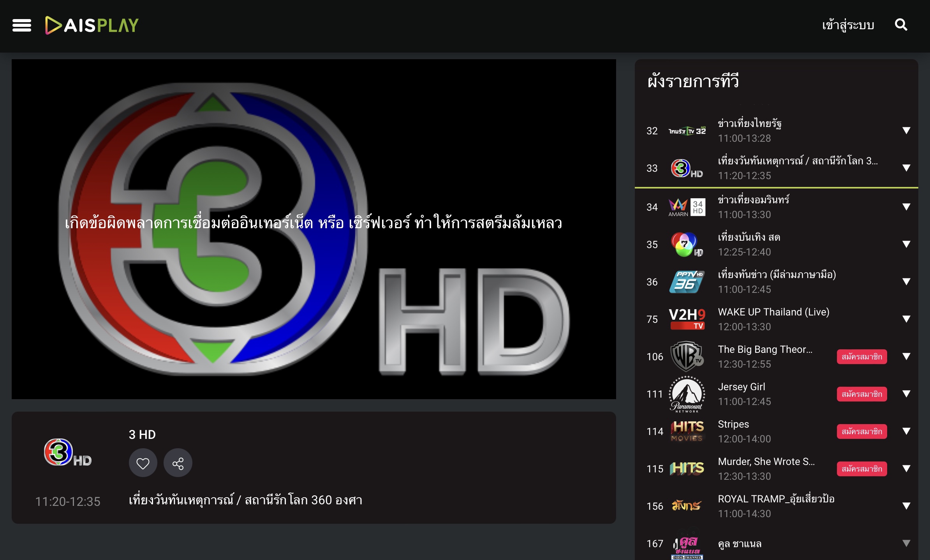Click the 3 HD video player
Screen dimensions: 930x560
pos(314,229)
